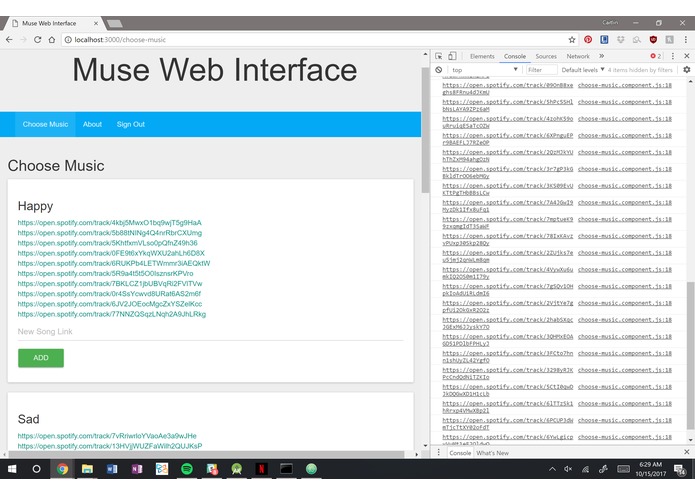Click the DevTools inspect element picker icon
Screen dimensions: 695x494
point(438,56)
